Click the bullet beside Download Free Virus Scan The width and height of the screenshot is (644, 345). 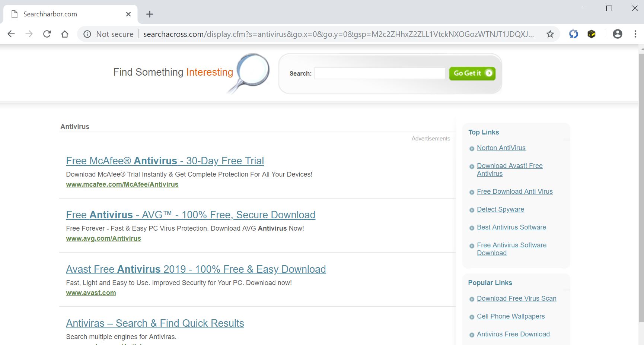click(x=472, y=299)
